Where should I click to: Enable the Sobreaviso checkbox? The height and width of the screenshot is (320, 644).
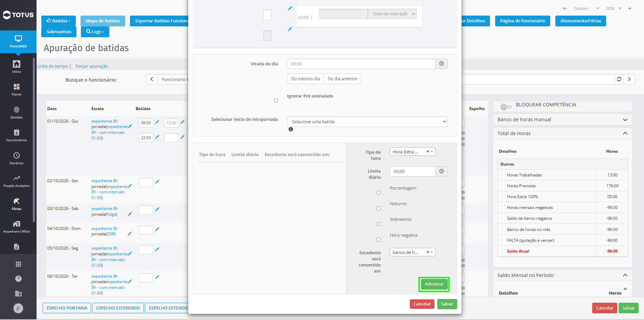(x=379, y=224)
